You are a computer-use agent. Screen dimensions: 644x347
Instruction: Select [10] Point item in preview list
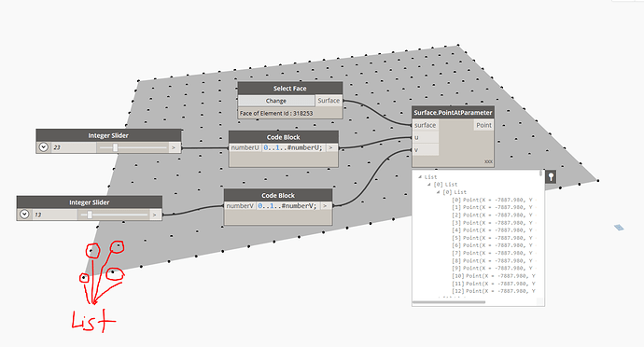click(x=494, y=275)
